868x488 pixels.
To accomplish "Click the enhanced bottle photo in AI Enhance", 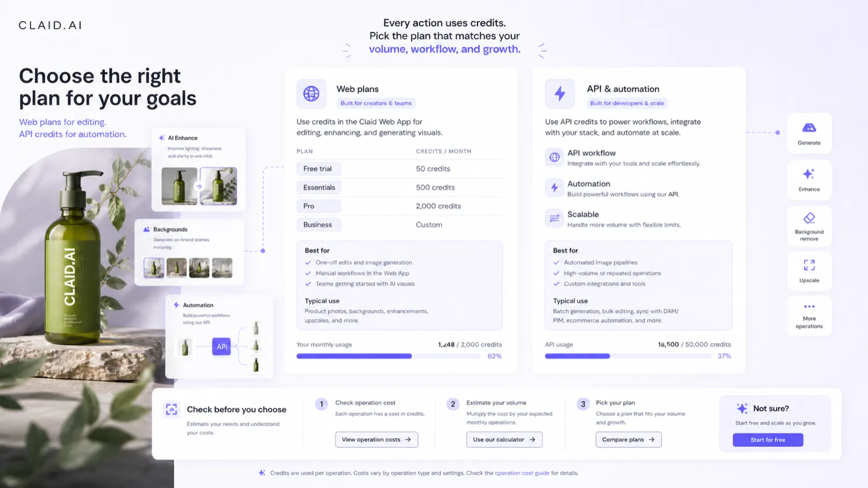I will [x=219, y=186].
